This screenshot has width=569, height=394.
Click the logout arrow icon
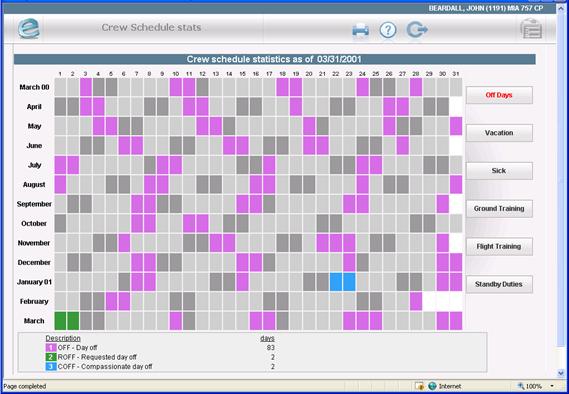coord(417,30)
